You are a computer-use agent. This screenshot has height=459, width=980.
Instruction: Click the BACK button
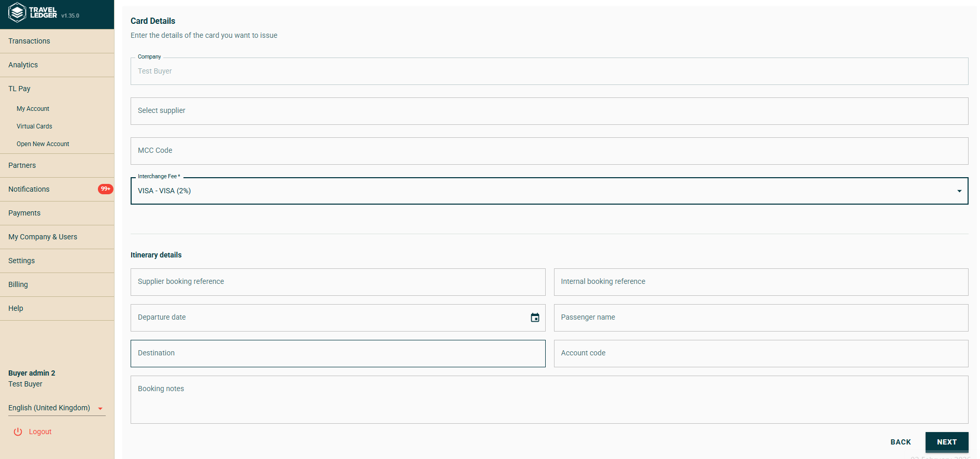pos(900,442)
